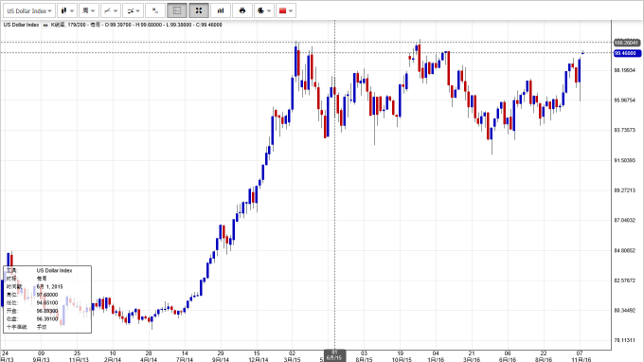Click the 6月 1, 2015 date in data box
The image size is (644, 362).
pyautogui.click(x=49, y=287)
